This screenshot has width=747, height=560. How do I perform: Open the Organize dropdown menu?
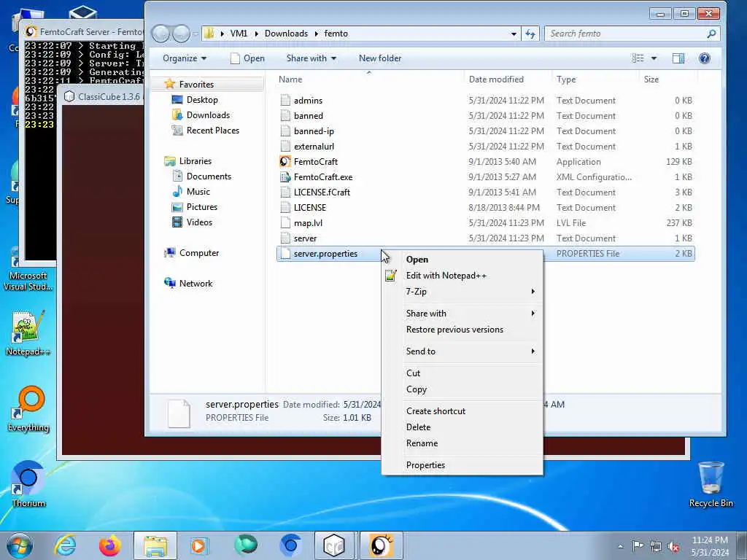pos(185,58)
